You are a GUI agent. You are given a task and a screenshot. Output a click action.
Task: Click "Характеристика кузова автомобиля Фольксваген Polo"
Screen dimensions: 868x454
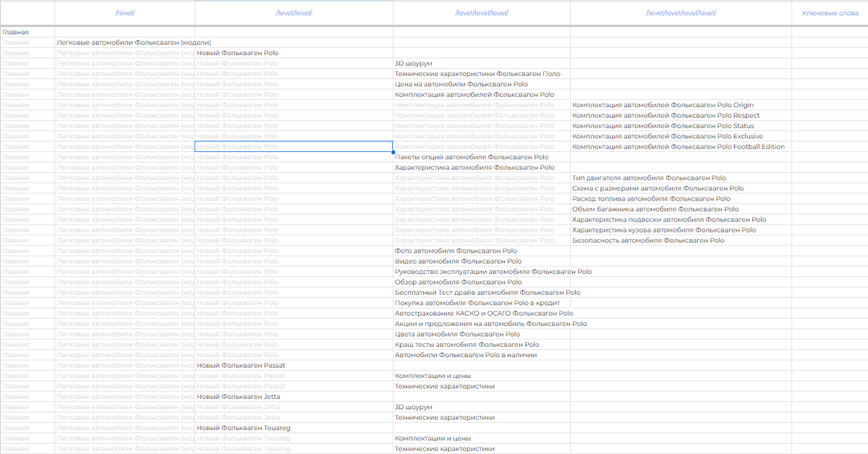click(681, 230)
